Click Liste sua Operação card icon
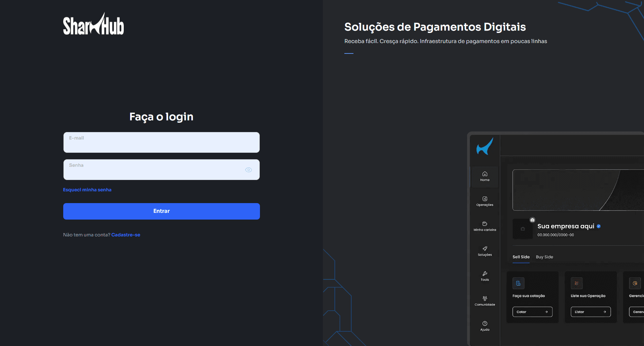The image size is (644, 346). click(577, 283)
